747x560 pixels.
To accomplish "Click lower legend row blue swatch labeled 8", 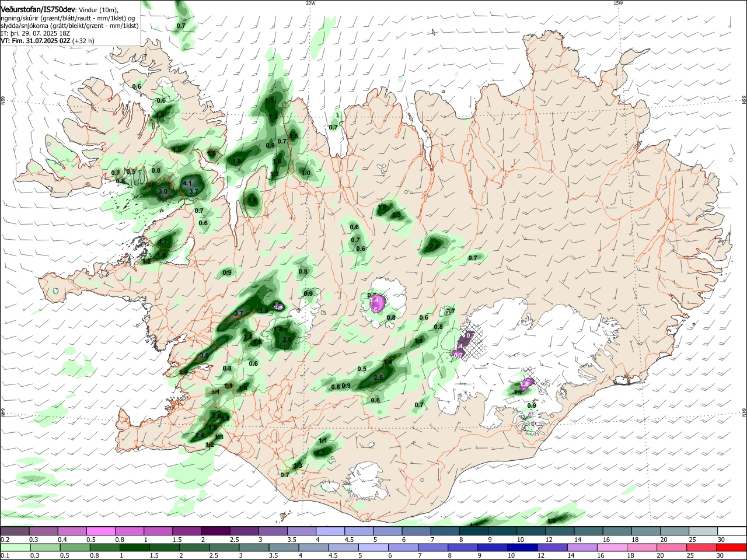I will point(463,548).
